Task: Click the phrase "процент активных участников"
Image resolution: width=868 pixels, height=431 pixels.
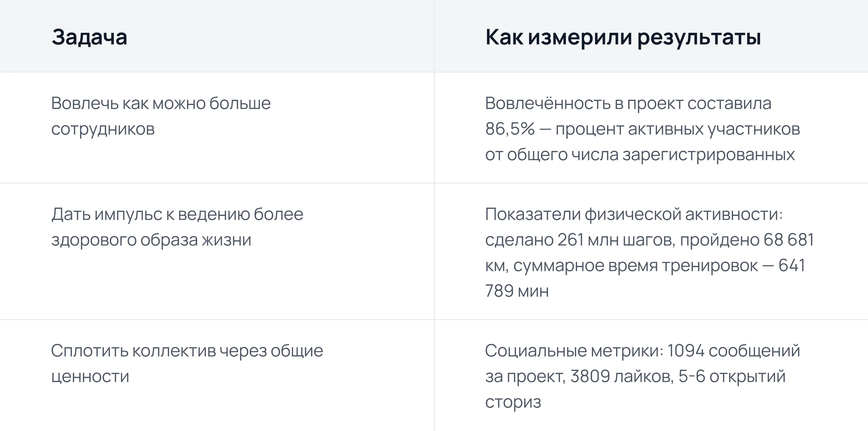Action: click(677, 129)
